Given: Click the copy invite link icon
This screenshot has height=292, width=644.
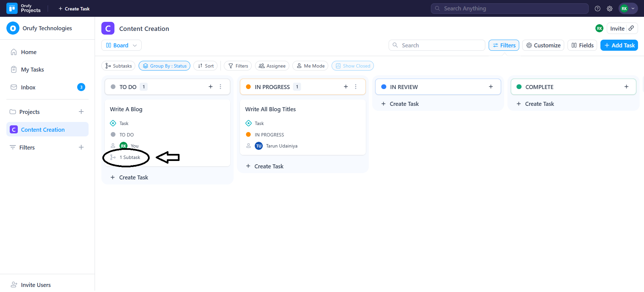Looking at the screenshot, I should [631, 28].
